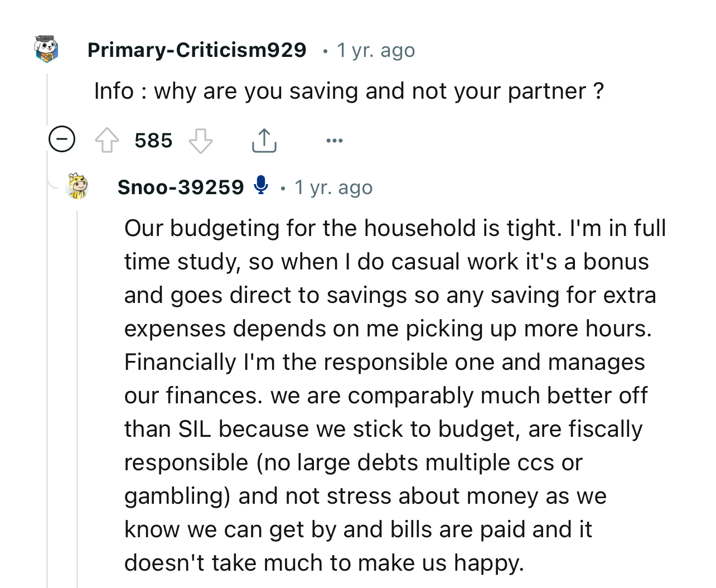Collapse Primary-Criticism929's comment thread
Image resolution: width=716 pixels, height=588 pixels.
click(61, 139)
